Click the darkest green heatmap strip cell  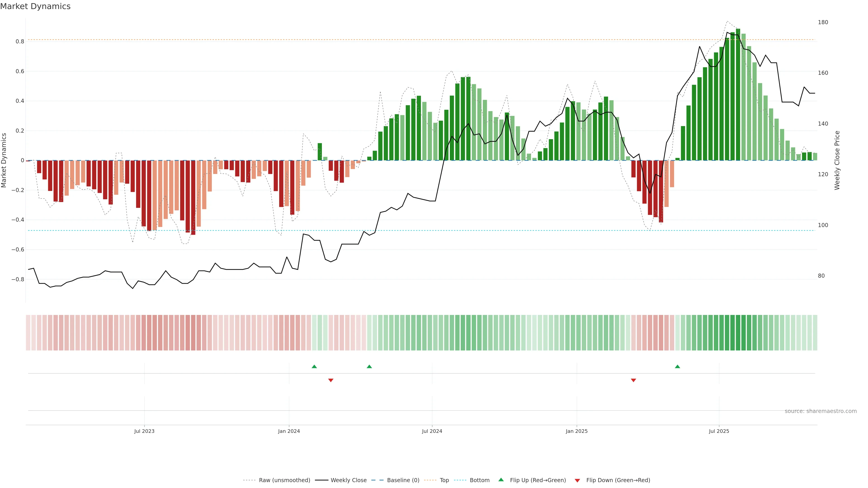click(x=738, y=333)
